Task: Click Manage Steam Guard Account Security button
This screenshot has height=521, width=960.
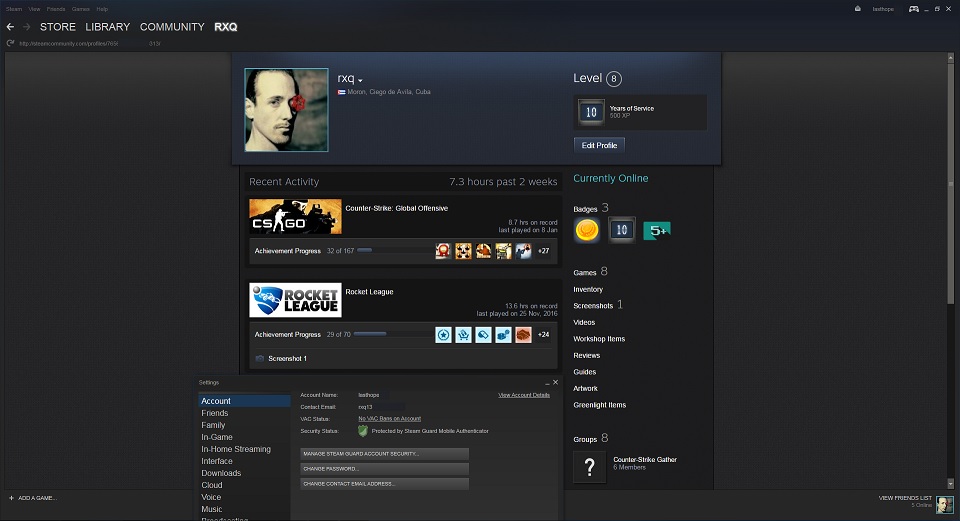Action: coord(384,454)
